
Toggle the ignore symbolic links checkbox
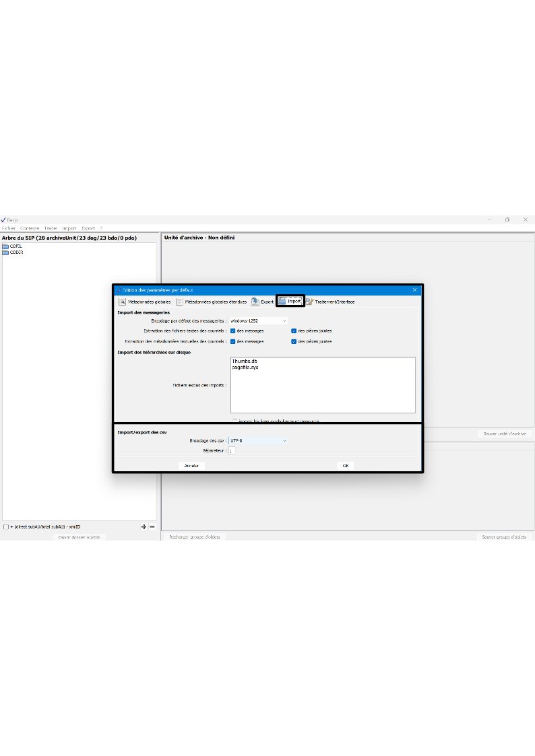click(234, 421)
